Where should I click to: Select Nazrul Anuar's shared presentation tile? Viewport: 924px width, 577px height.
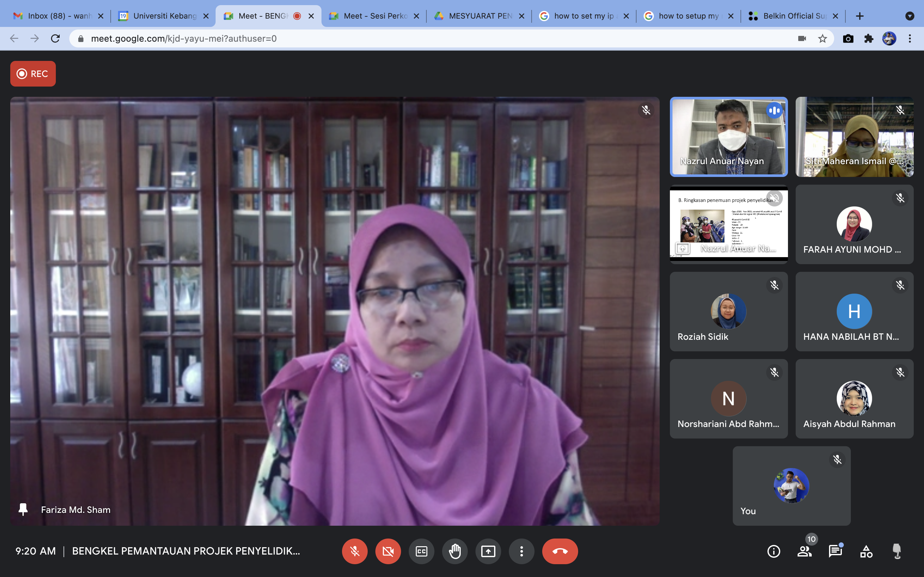(728, 224)
